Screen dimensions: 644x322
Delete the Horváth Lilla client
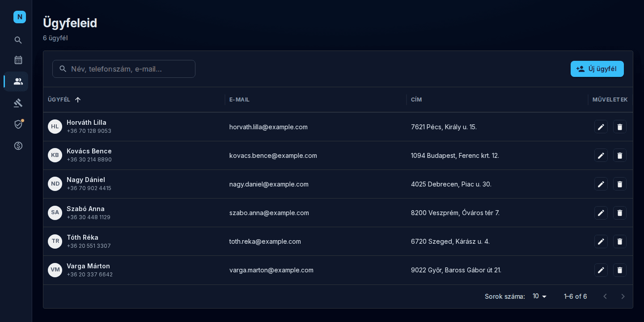tap(620, 127)
